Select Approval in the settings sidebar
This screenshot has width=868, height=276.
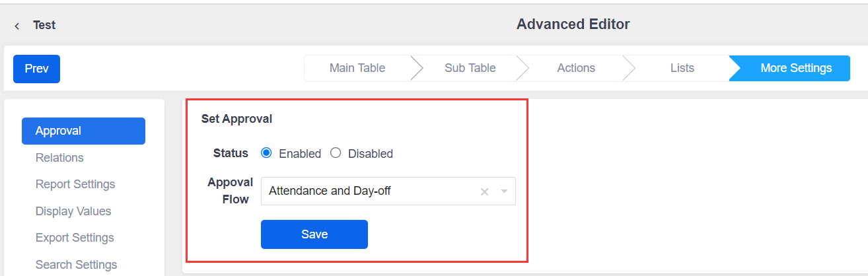83,131
